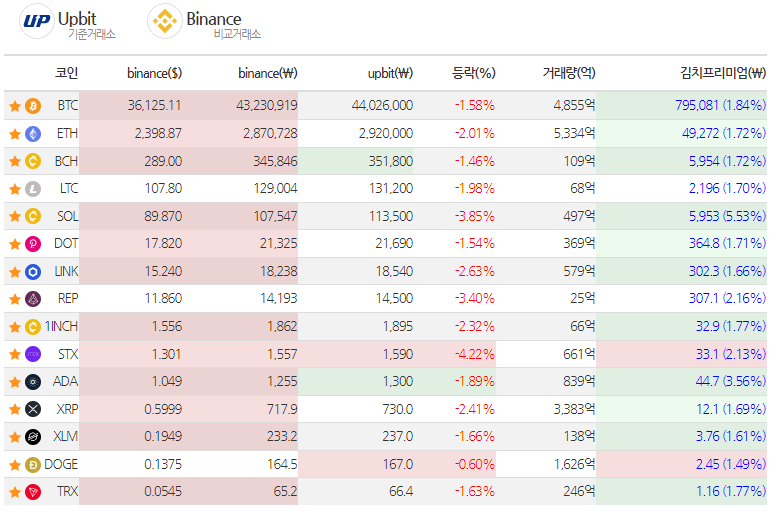This screenshot has width=777, height=524.
Task: Click ETH volume 5,334억
Action: pyautogui.click(x=574, y=134)
